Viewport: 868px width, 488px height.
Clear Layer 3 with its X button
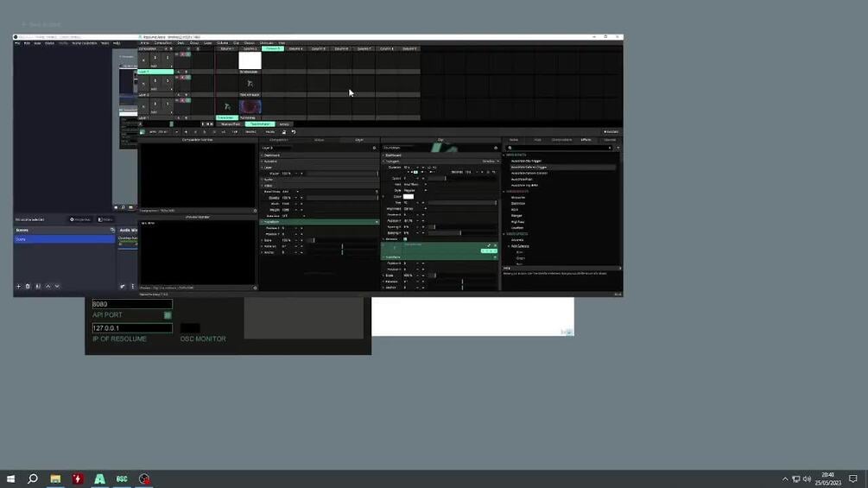click(143, 60)
